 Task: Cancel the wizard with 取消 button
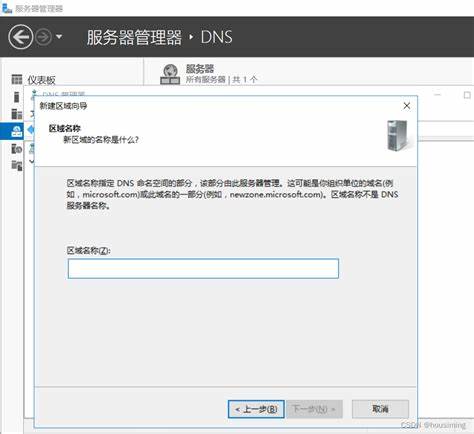click(x=380, y=409)
